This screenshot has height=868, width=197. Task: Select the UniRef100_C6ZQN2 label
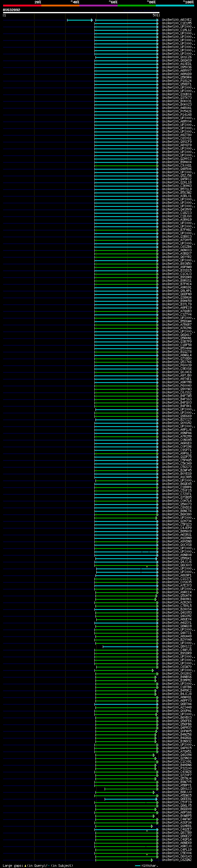point(177,860)
